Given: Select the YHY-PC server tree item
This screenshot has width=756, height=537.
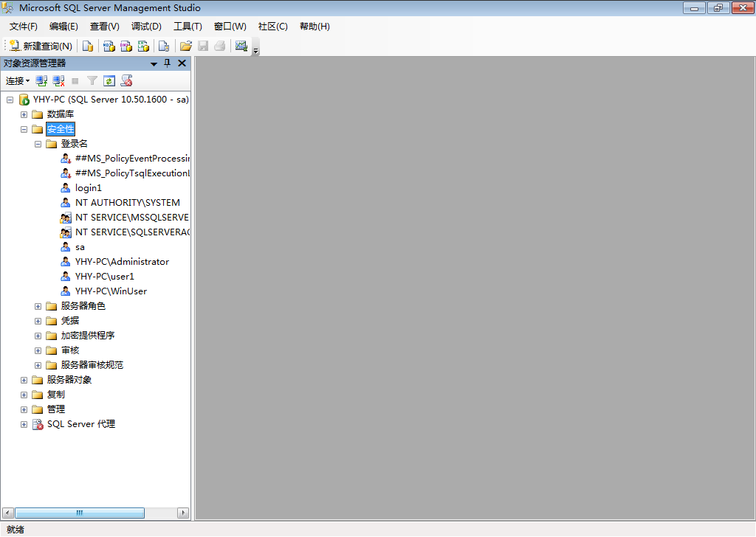Looking at the screenshot, I should tap(111, 100).
